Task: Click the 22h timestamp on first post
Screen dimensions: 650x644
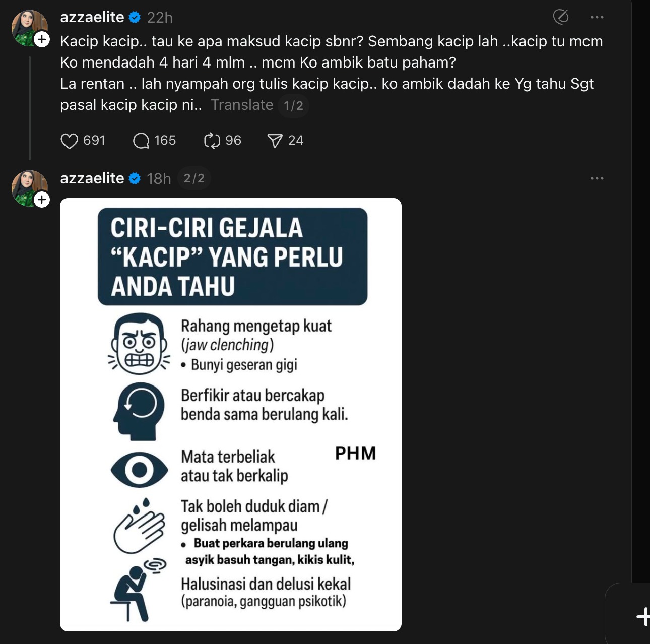Action: [160, 18]
